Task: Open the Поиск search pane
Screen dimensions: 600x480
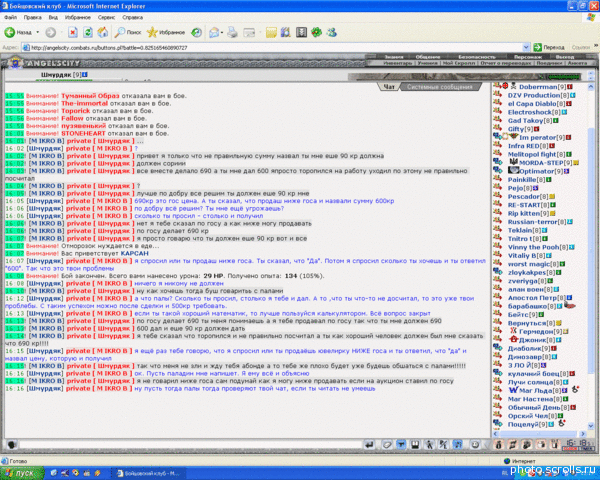Action: pyautogui.click(x=128, y=33)
